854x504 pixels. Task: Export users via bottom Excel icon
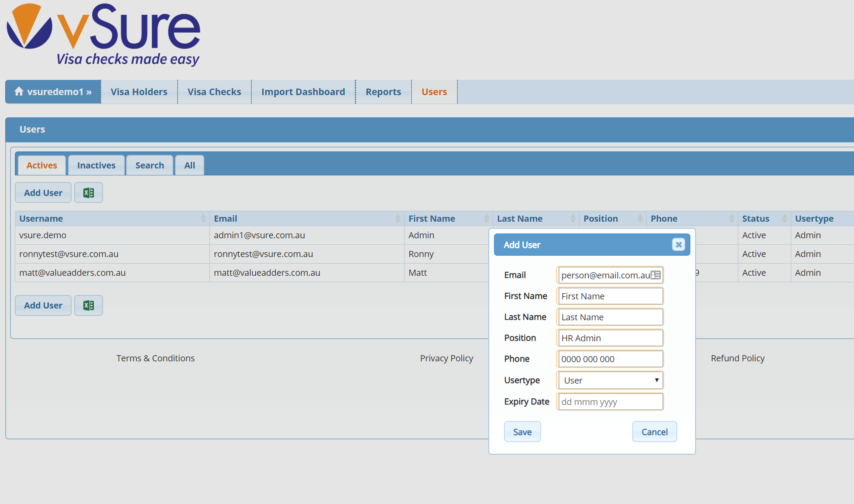(x=89, y=305)
